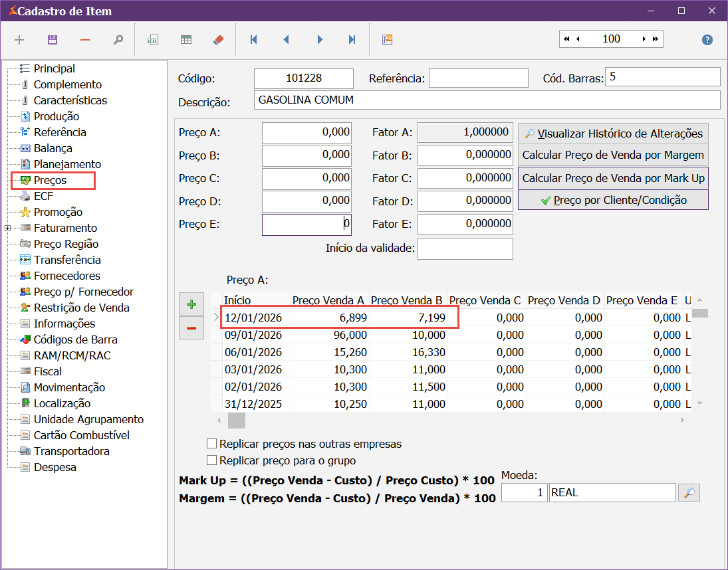Click Visualizar Histórico de Alterações button

(x=613, y=134)
